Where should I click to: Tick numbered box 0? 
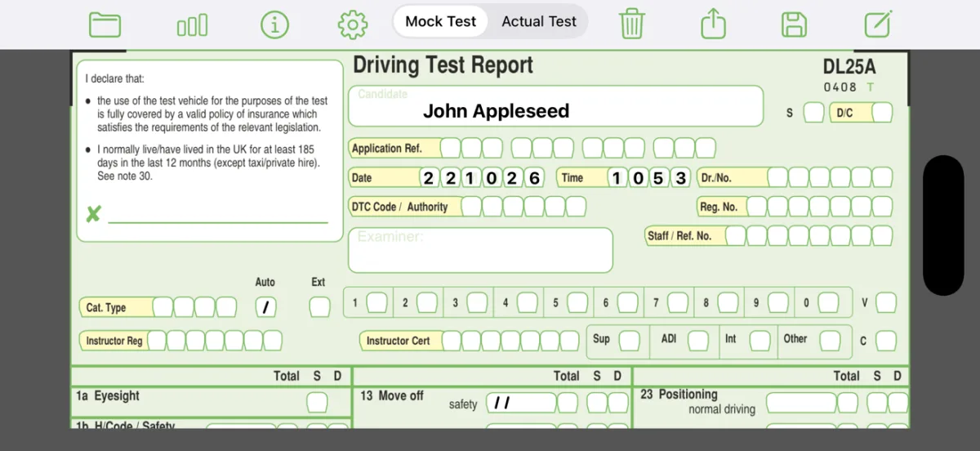(828, 302)
